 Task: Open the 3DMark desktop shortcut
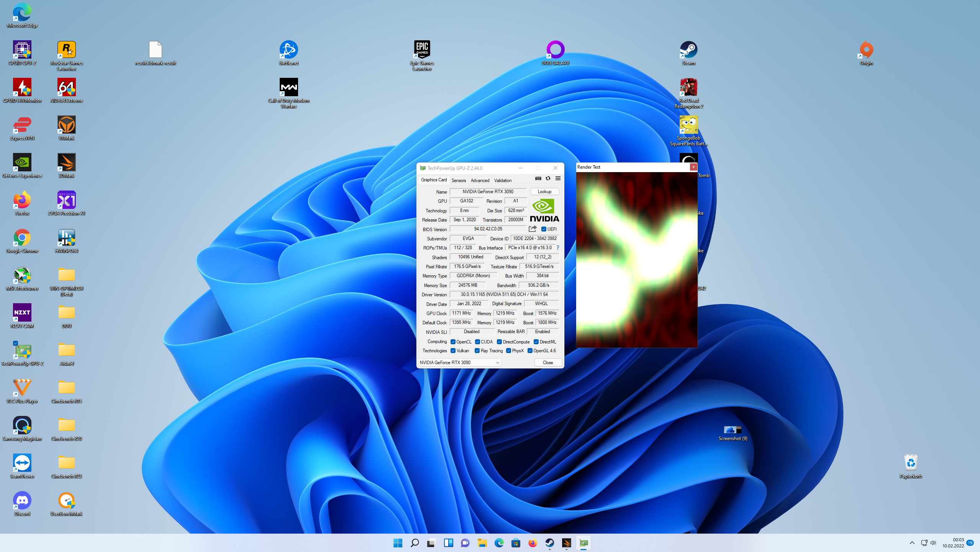pos(66,163)
